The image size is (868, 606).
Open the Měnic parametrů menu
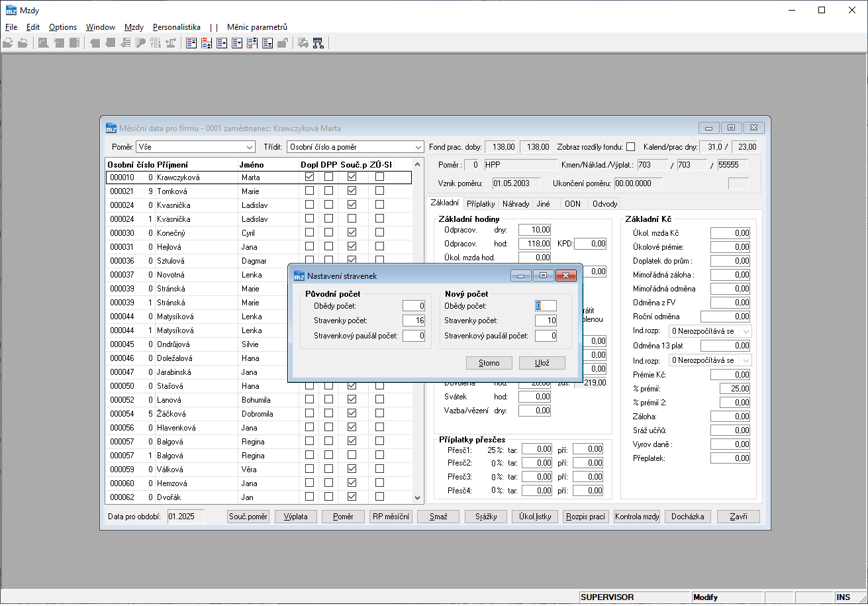pyautogui.click(x=257, y=27)
